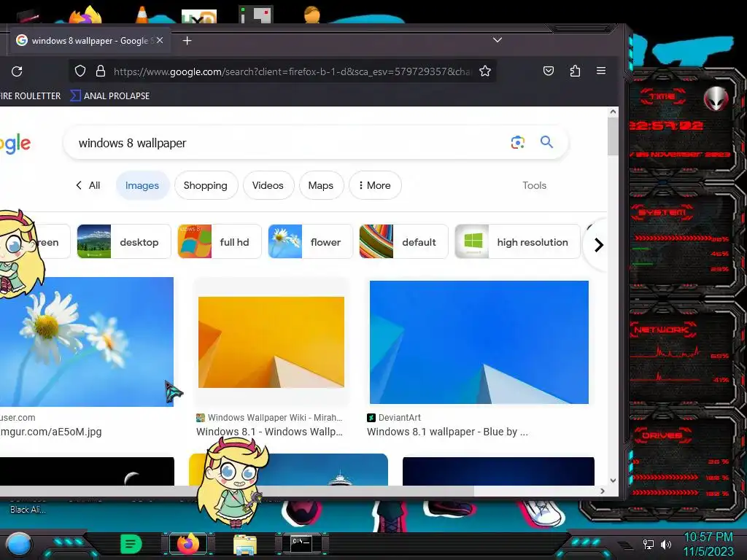The image size is (747, 560).
Task: Click the Alienware alien head widget icon
Action: point(716,99)
